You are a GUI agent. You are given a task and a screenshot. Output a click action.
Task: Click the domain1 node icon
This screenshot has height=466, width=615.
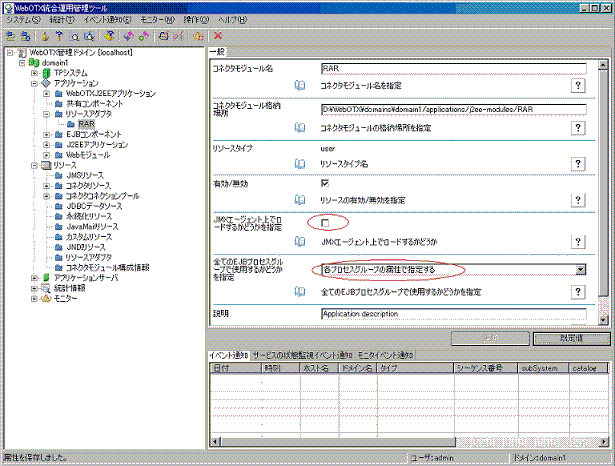[33, 62]
